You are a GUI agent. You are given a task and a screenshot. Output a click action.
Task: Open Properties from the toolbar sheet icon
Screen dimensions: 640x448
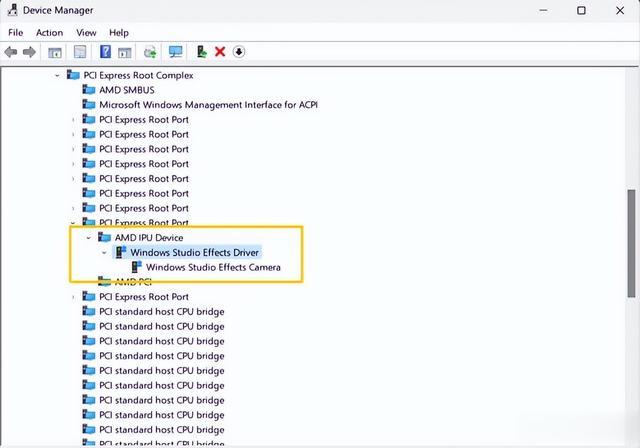tap(80, 52)
